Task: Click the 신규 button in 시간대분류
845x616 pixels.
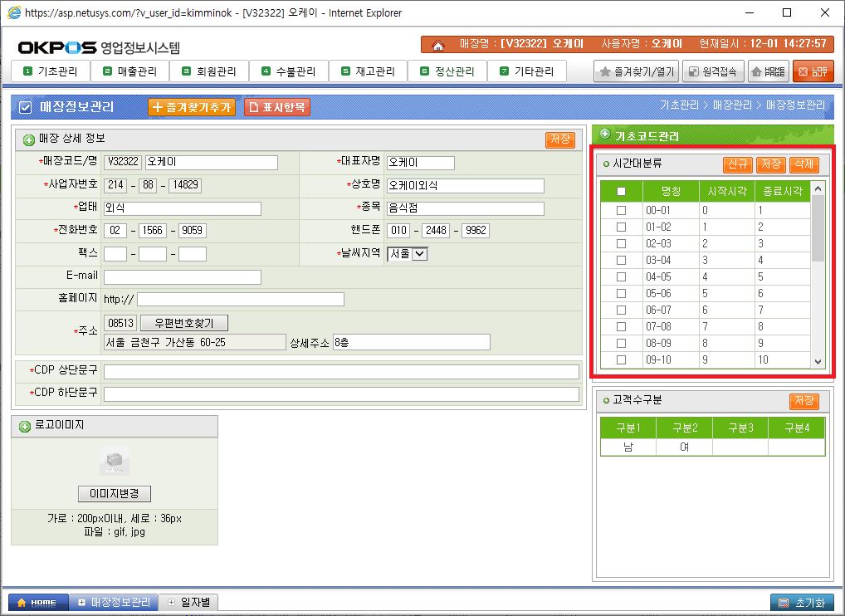Action: (x=736, y=164)
